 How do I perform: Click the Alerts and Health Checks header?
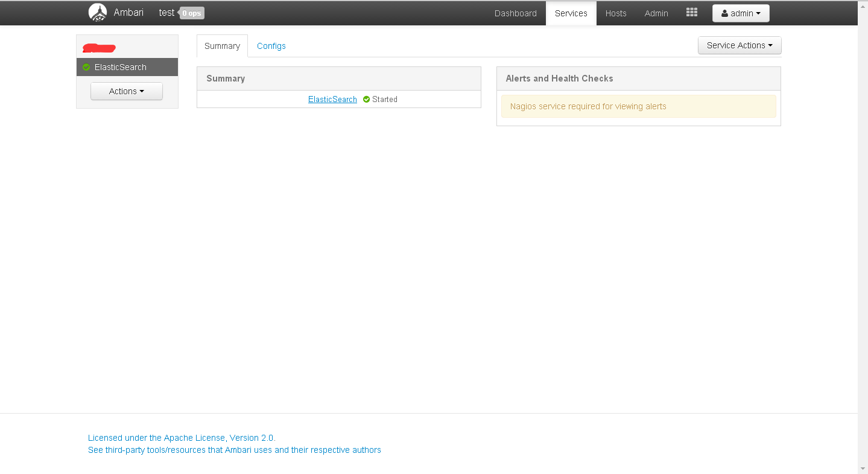(x=639, y=78)
